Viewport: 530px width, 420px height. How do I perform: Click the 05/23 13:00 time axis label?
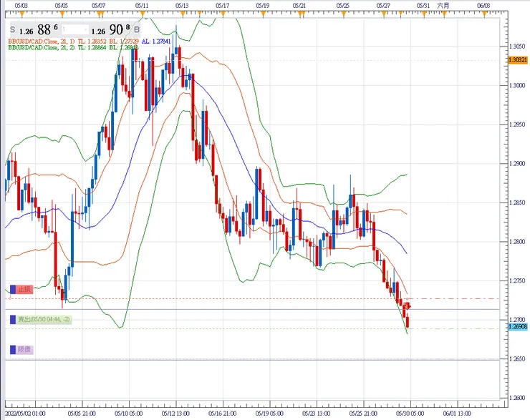[x=317, y=414]
